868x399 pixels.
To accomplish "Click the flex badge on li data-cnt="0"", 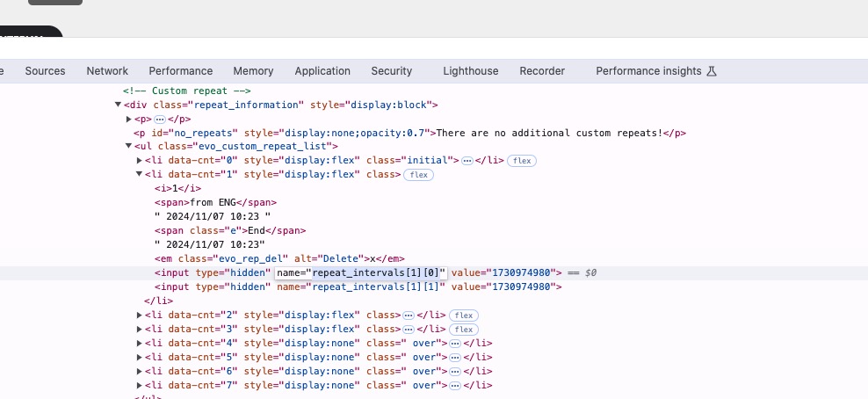I will (x=522, y=161).
